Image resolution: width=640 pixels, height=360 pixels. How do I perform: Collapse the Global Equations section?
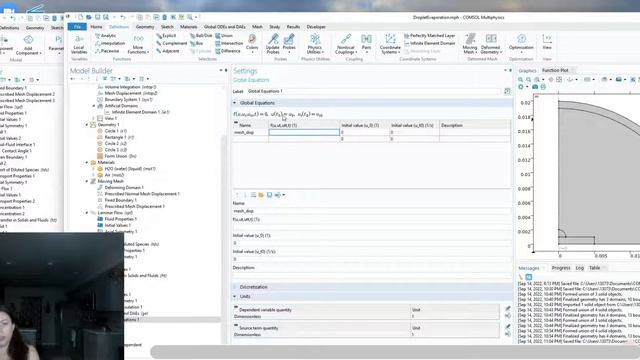coord(235,103)
